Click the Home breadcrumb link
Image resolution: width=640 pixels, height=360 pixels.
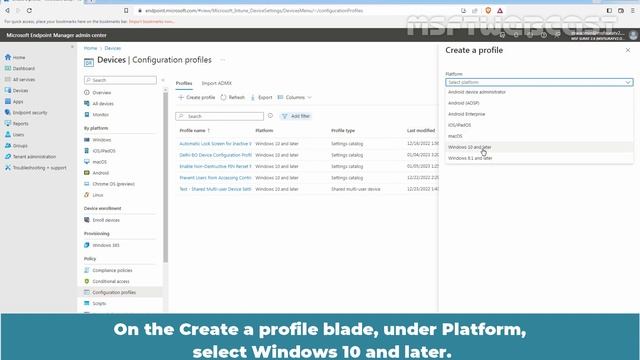coord(90,48)
